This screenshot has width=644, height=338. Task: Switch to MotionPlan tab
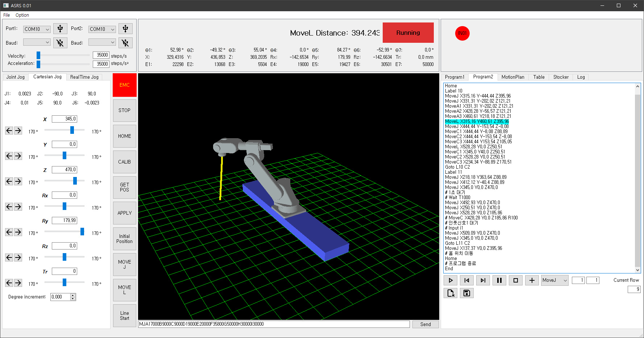pyautogui.click(x=513, y=77)
